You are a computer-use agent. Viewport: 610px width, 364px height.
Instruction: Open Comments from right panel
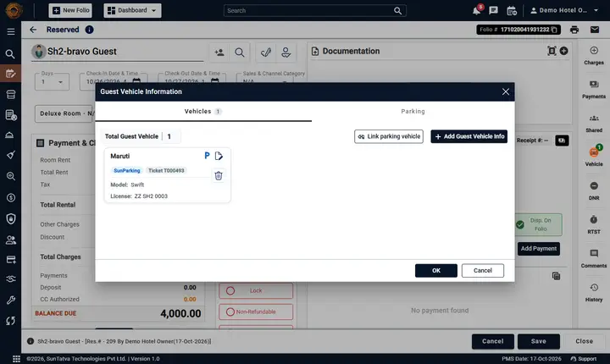tap(594, 259)
